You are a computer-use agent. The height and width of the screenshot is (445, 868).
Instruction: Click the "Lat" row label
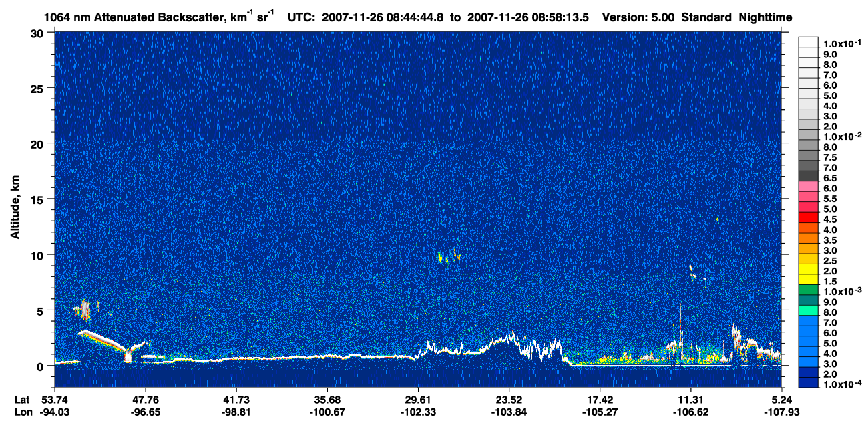[x=22, y=400]
